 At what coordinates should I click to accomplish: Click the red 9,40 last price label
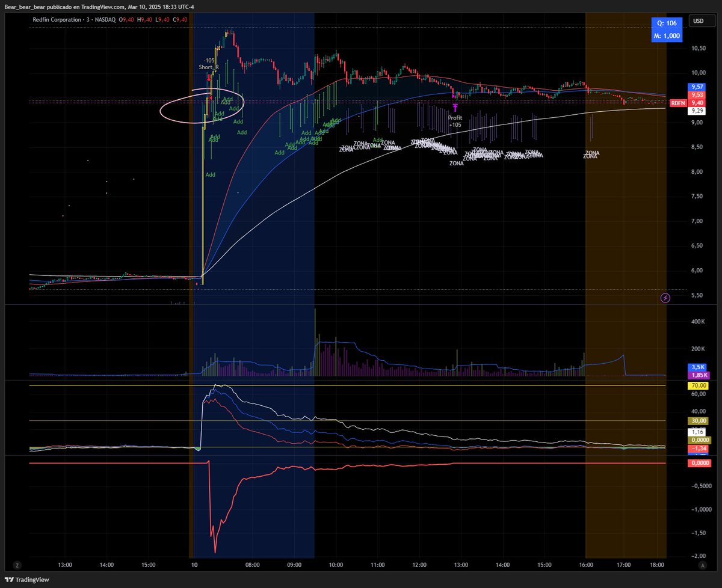point(698,103)
